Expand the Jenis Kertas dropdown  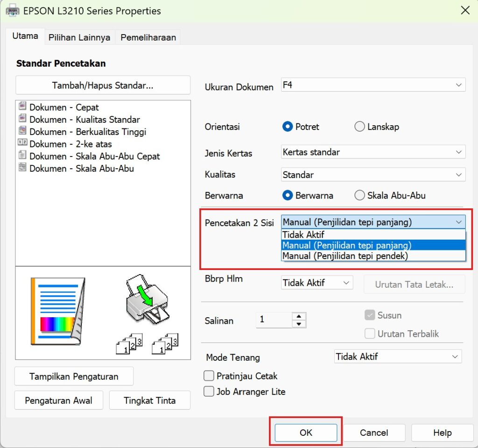(373, 152)
